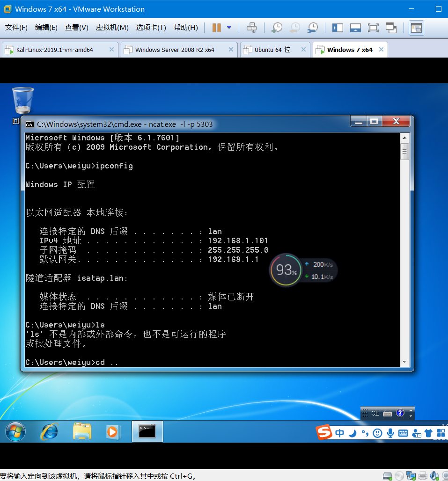
Task: Open the 编辑(E) menu
Action: coord(46,28)
